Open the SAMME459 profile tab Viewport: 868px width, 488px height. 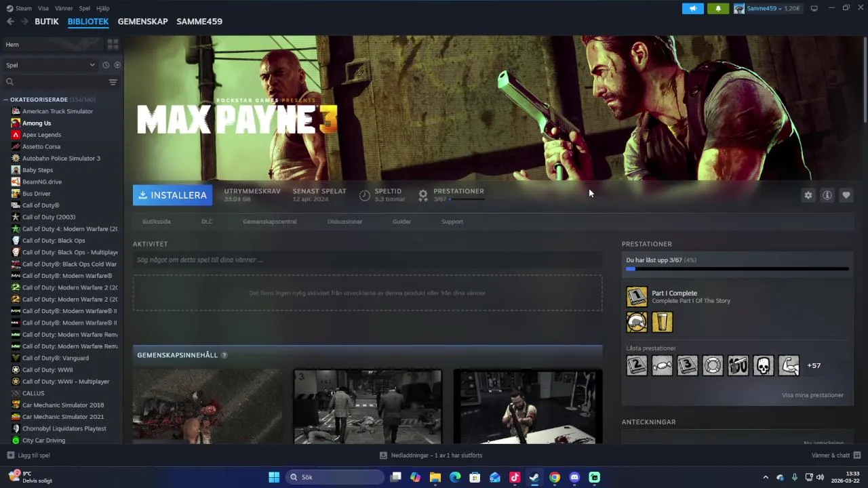199,22
